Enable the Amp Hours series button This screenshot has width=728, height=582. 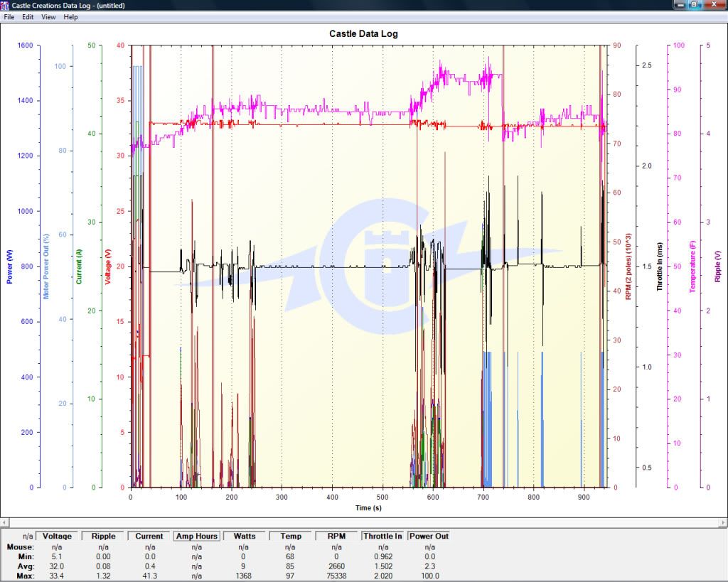pos(196,536)
